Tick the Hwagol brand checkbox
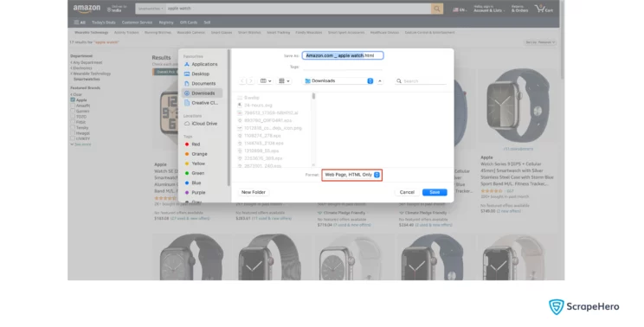The width and height of the screenshot is (644, 327). [73, 133]
